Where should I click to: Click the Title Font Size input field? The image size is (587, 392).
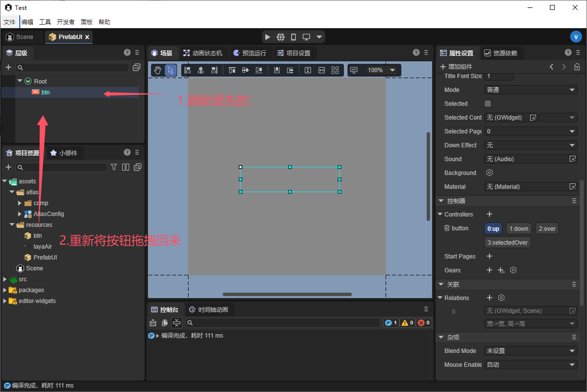[498, 76]
